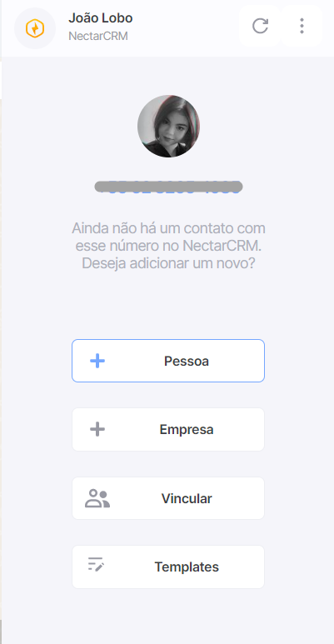334x644 pixels.
Task: Choose Vincular to link existing contact
Action: (168, 498)
